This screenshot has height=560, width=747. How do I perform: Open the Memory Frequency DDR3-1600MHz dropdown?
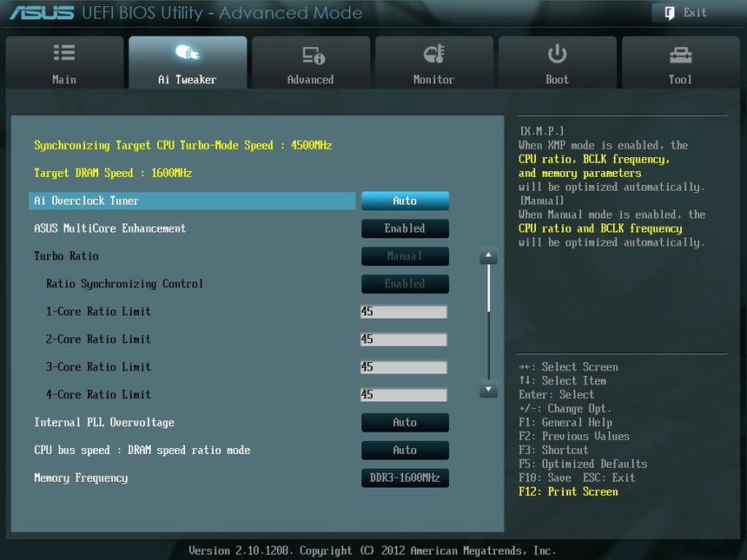405,478
